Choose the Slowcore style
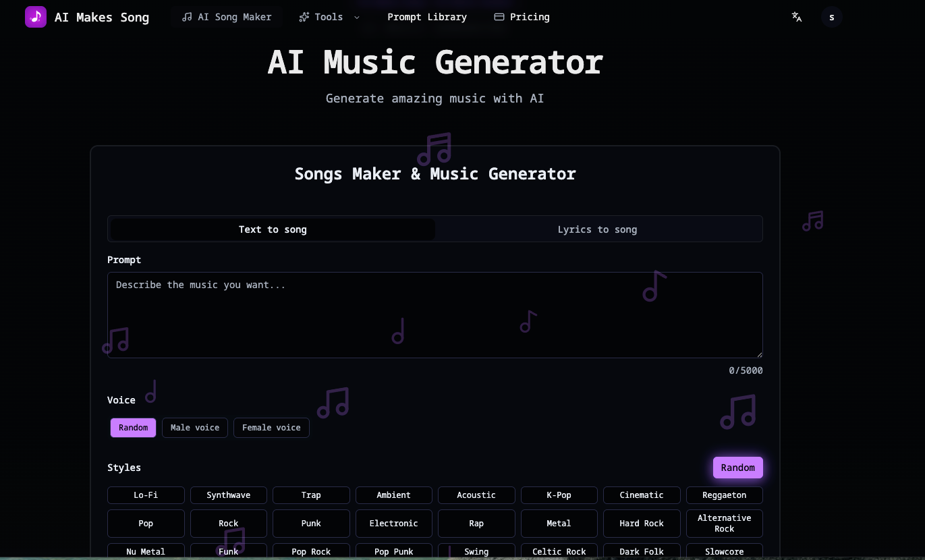 724,551
